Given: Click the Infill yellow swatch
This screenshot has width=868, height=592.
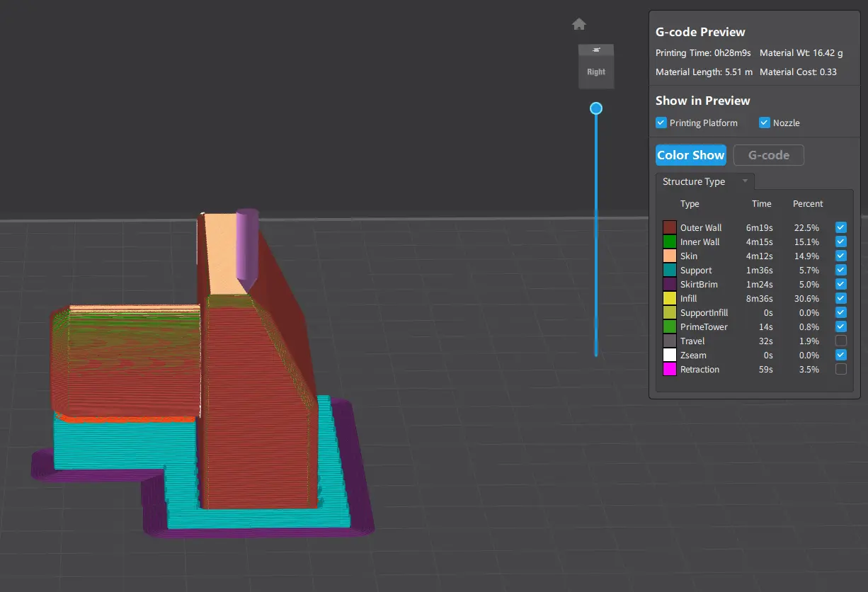Looking at the screenshot, I should coord(670,298).
